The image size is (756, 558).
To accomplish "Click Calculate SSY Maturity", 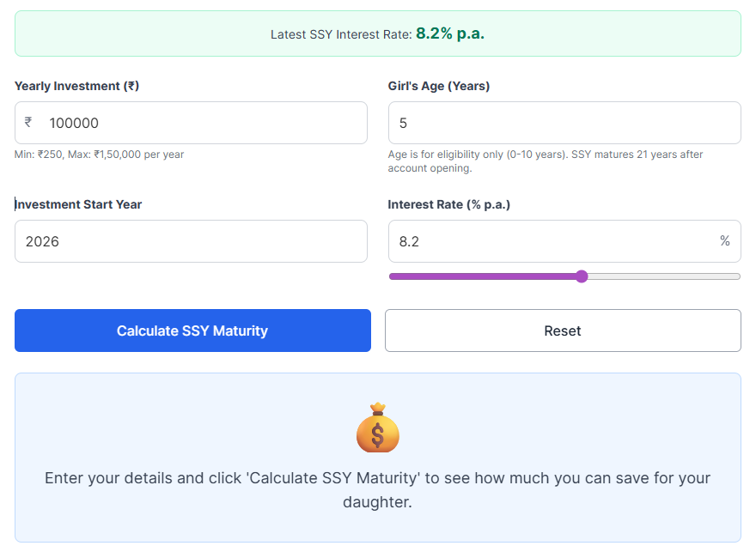I will [x=192, y=331].
